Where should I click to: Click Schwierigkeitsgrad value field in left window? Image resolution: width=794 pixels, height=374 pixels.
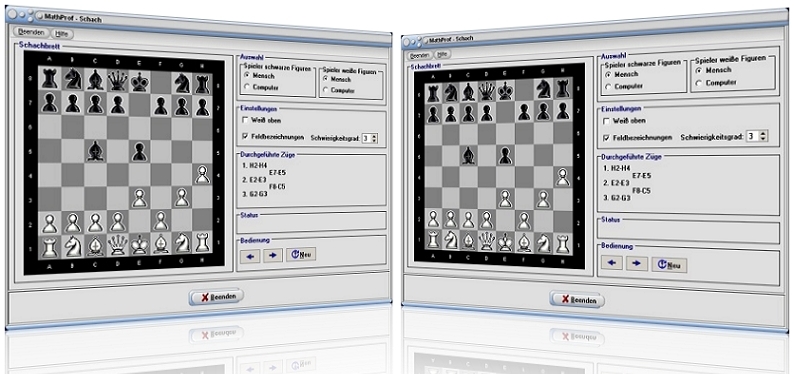[367, 138]
